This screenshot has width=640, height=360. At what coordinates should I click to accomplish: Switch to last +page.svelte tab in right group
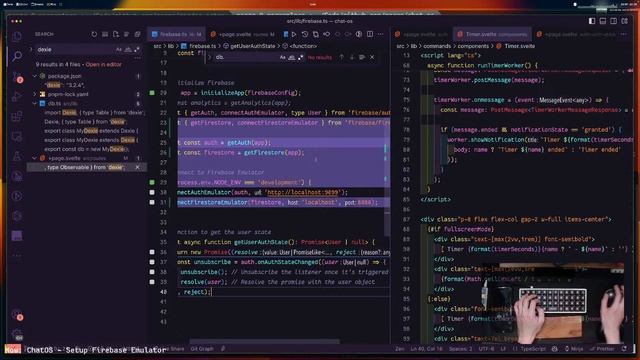point(576,34)
